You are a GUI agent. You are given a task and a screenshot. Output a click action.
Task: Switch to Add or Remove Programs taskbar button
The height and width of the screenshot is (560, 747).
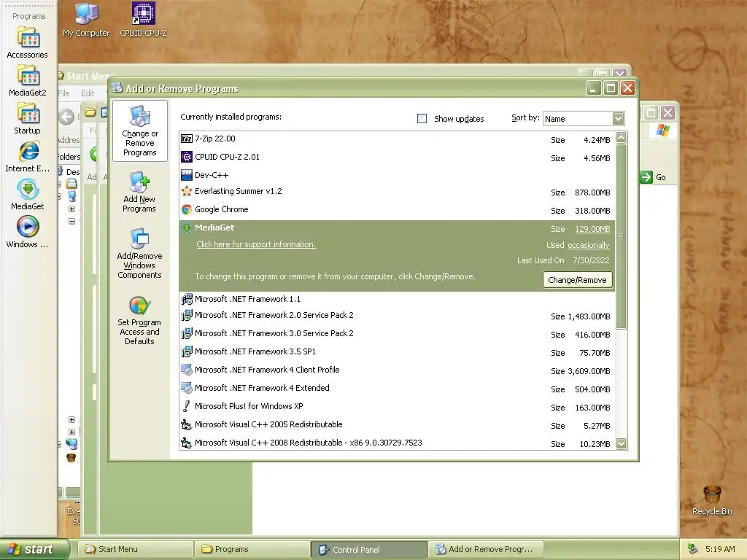(486, 549)
